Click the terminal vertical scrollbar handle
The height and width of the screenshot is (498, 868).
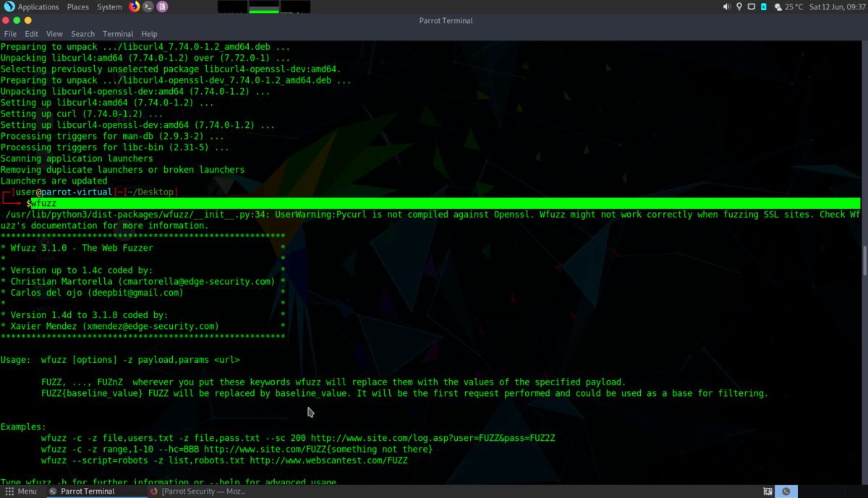point(864,260)
